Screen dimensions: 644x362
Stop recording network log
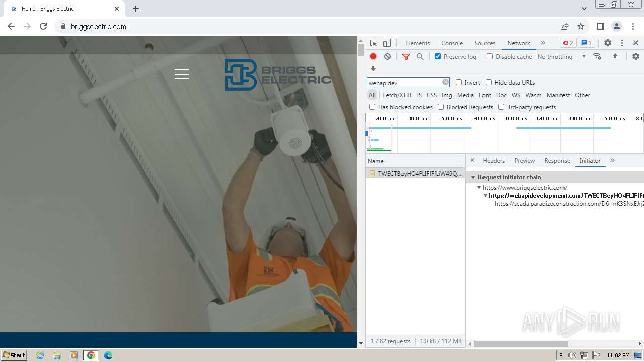(x=373, y=57)
